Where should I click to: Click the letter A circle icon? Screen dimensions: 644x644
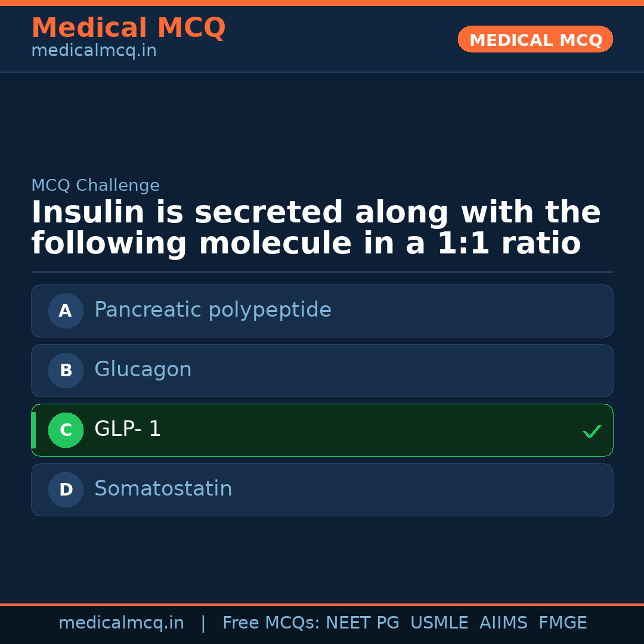[66, 311]
